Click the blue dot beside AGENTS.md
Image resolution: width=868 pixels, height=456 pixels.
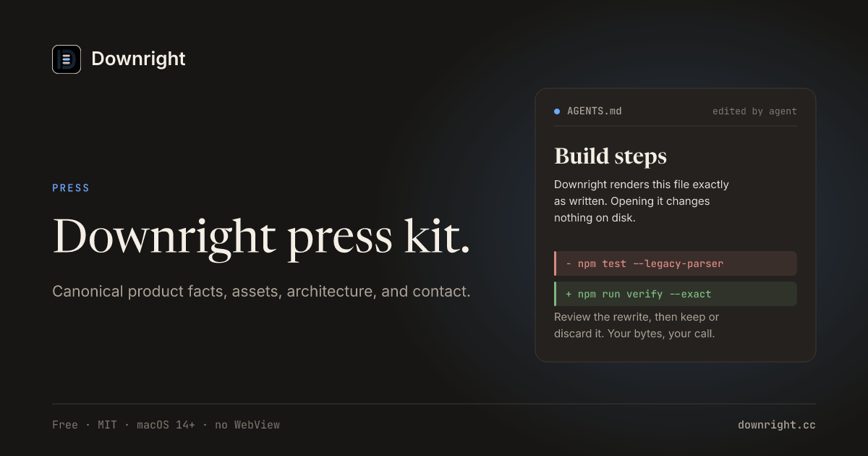click(557, 111)
